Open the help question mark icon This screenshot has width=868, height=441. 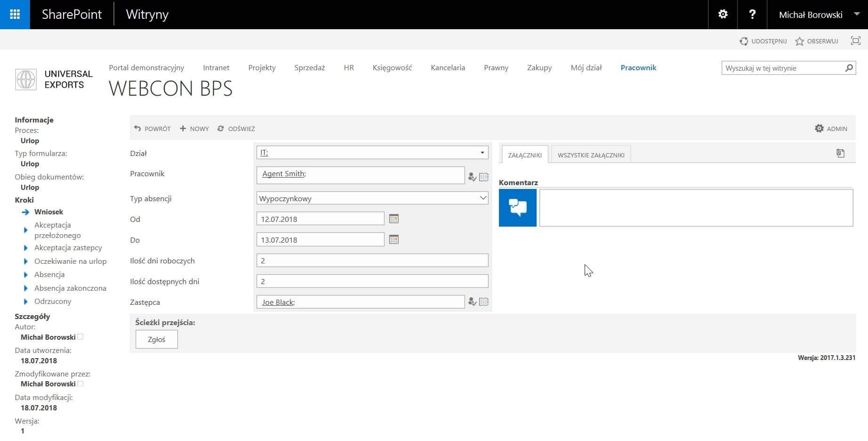[752, 15]
